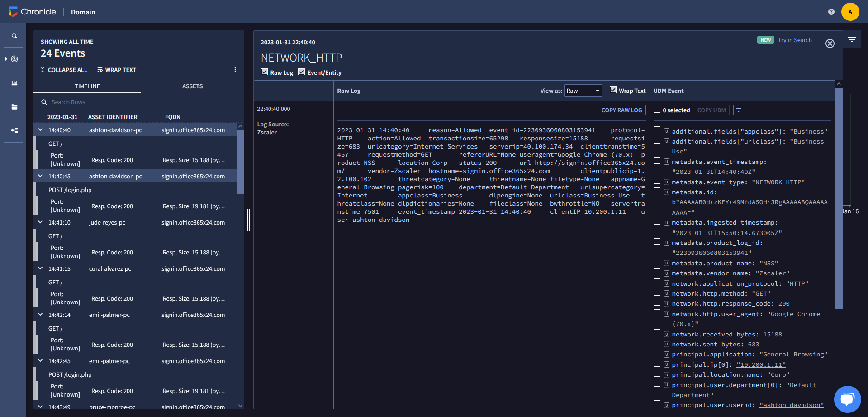Viewport: 868px width, 417px height.
Task: Collapse the 14:40:45 ashton-davidson-pc event
Action: [40, 176]
